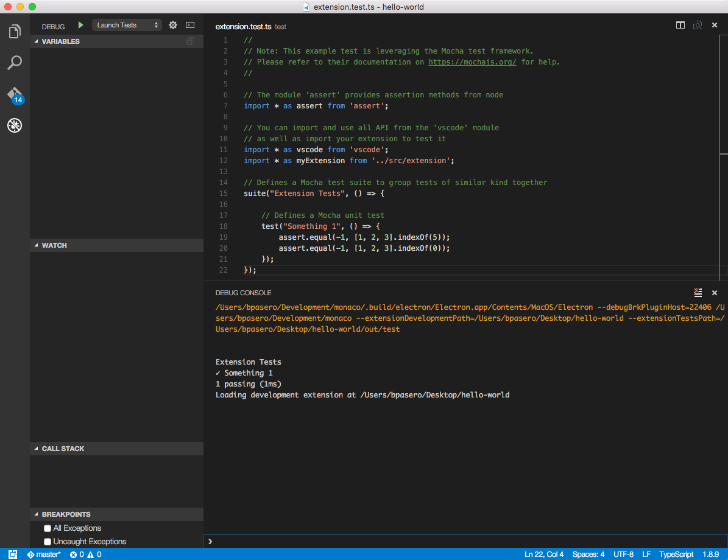Open Git source control with 14 changes

[15, 95]
